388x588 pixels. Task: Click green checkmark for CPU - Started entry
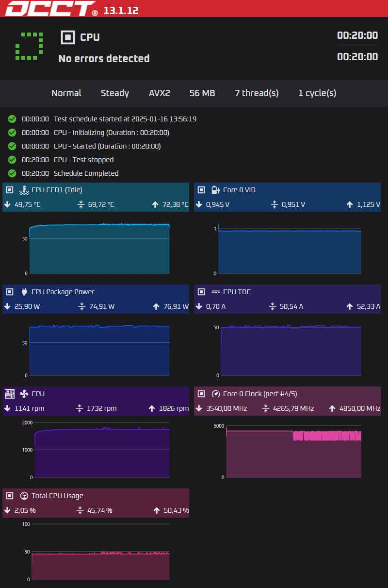(x=12, y=146)
